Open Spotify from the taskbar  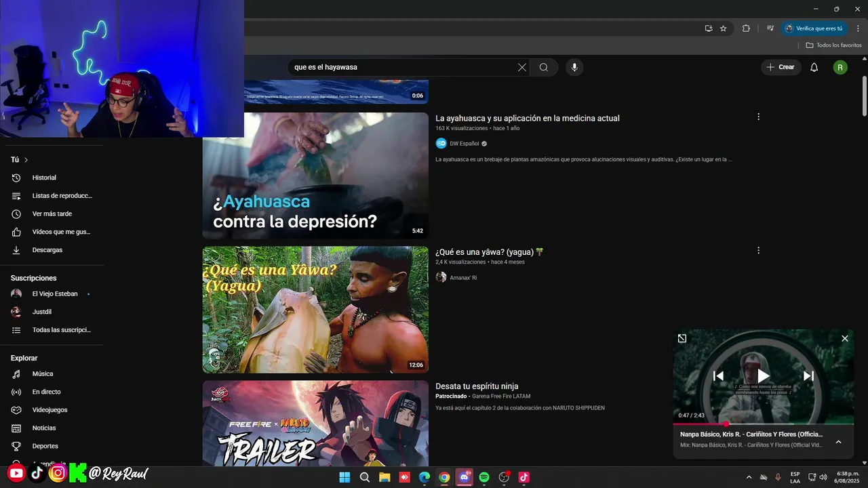pos(484,477)
